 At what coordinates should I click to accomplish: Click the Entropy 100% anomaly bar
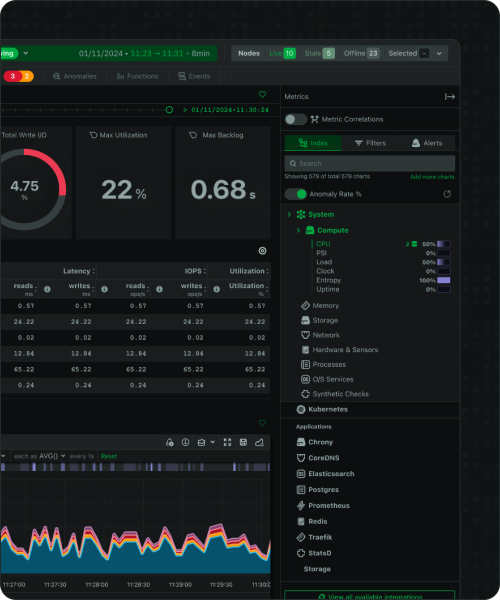click(x=444, y=280)
